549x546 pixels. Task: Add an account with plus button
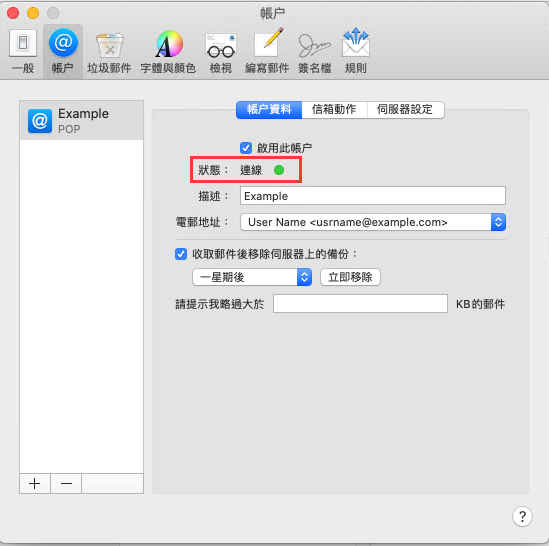[35, 484]
